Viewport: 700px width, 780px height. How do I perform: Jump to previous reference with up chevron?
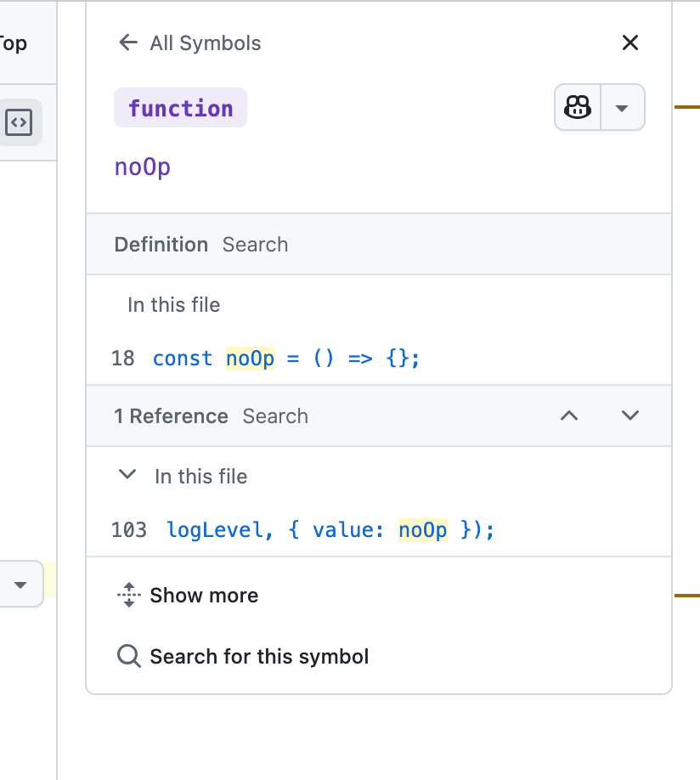[569, 415]
